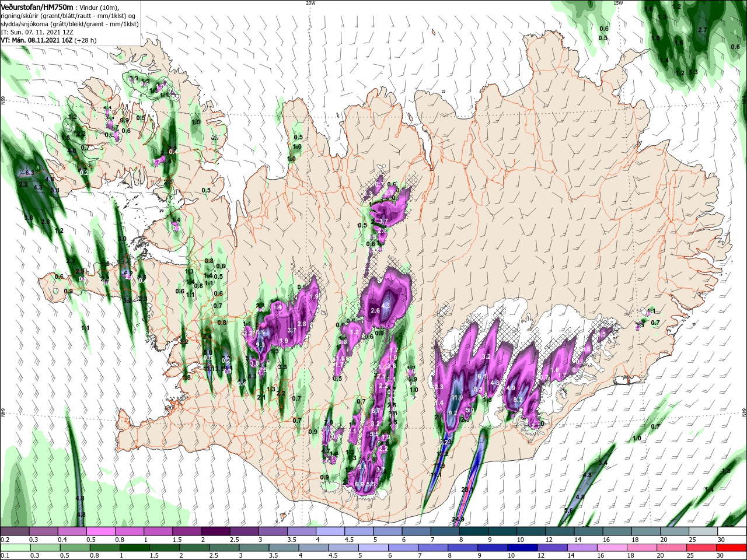
Task: Click the '(+28 h)' forecast offset text
Action: click(x=85, y=40)
